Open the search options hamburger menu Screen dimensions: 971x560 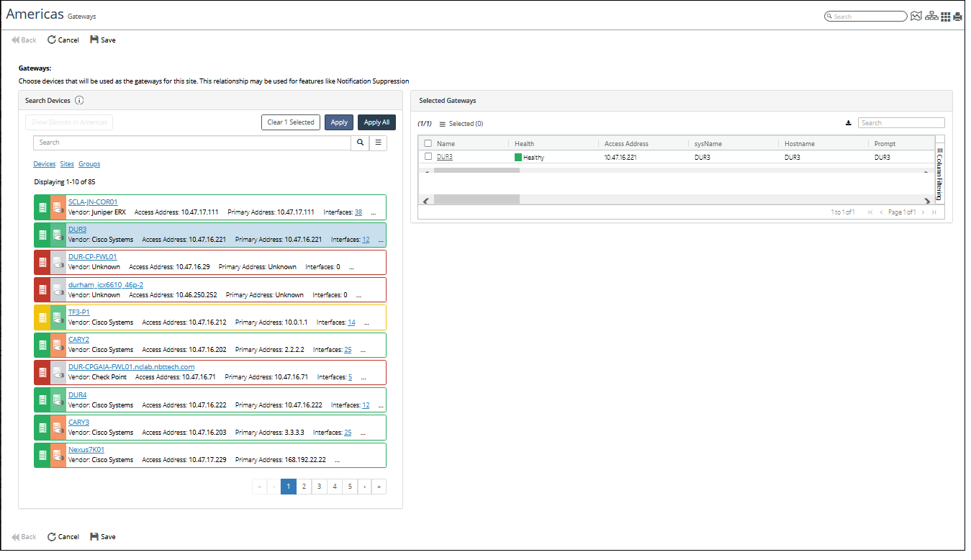(x=378, y=143)
